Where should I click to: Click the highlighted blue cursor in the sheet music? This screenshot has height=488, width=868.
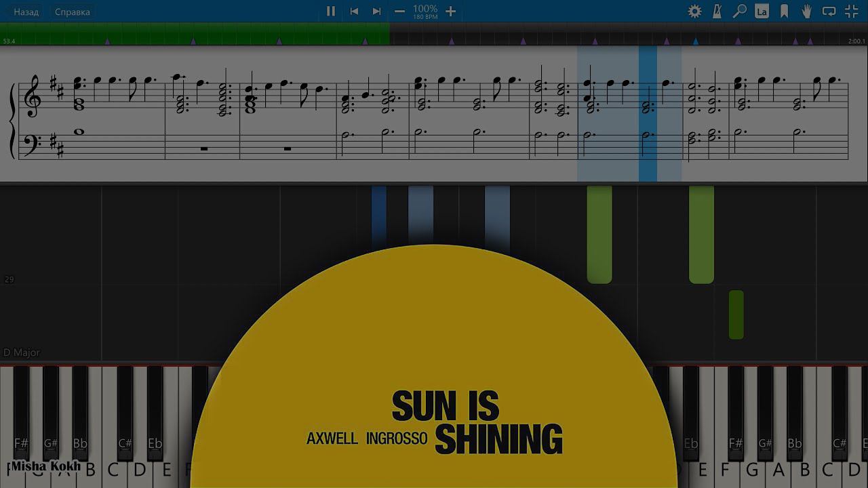[x=648, y=114]
